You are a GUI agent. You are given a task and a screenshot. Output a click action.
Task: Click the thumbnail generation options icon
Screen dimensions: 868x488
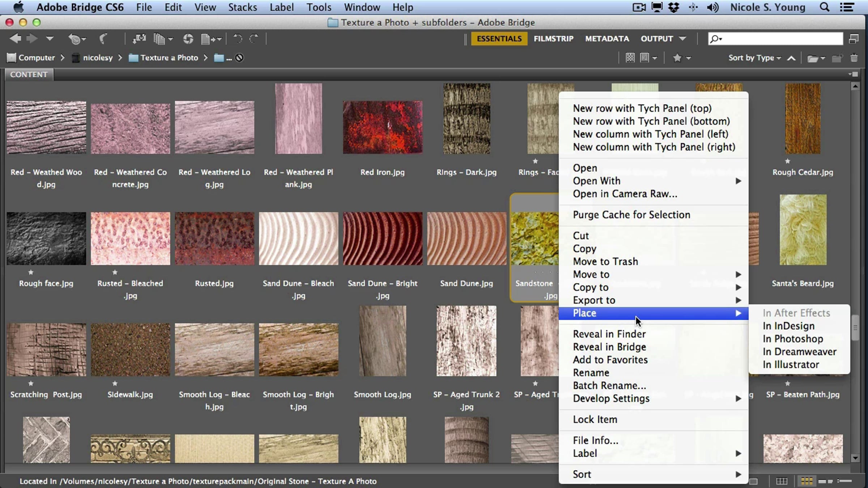648,58
